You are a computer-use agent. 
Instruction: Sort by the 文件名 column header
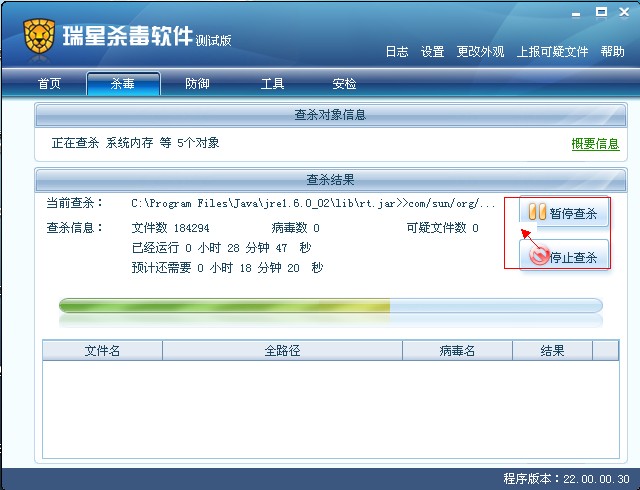pyautogui.click(x=102, y=350)
